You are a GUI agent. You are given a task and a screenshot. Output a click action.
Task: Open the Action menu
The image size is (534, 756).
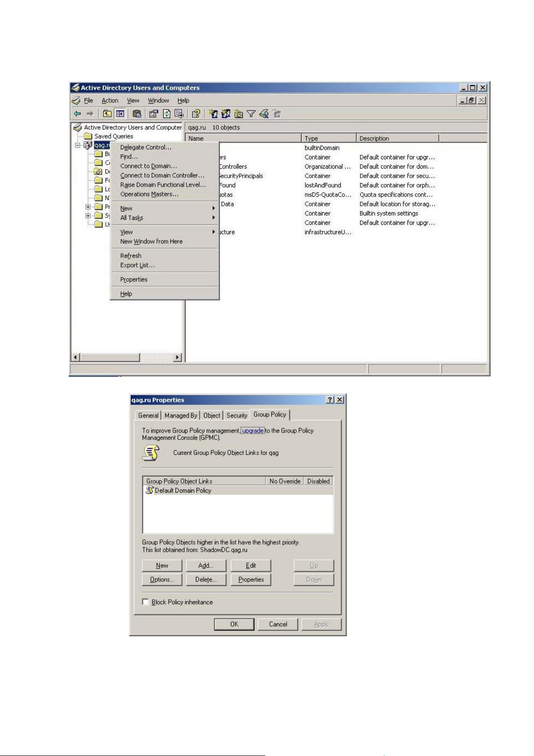pos(110,101)
